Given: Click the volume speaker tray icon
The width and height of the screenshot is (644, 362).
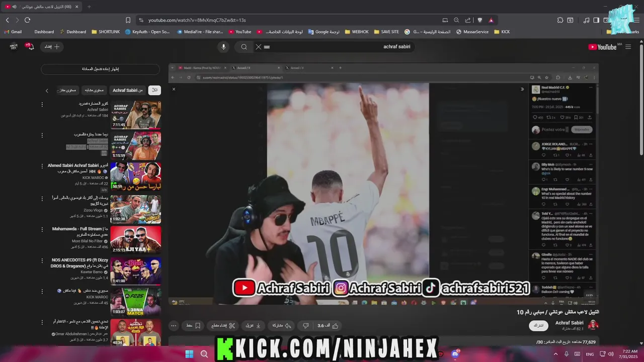Looking at the screenshot, I should click(610, 354).
